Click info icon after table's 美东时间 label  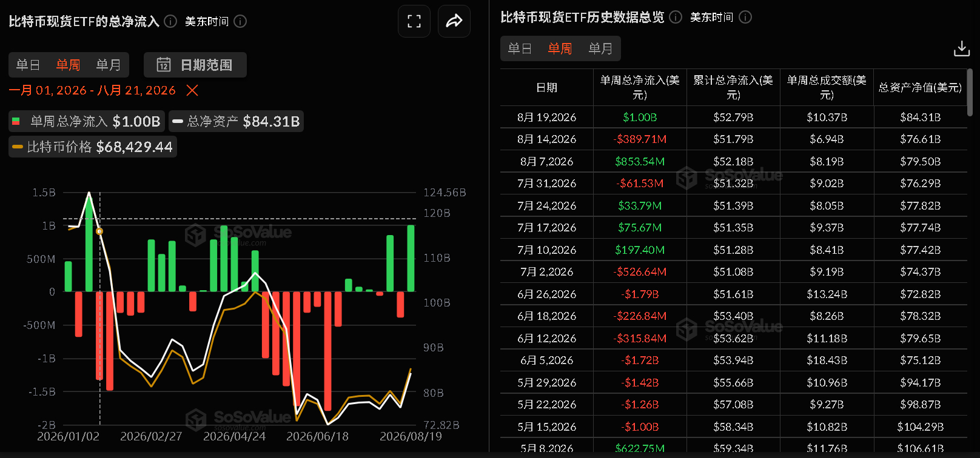point(745,17)
